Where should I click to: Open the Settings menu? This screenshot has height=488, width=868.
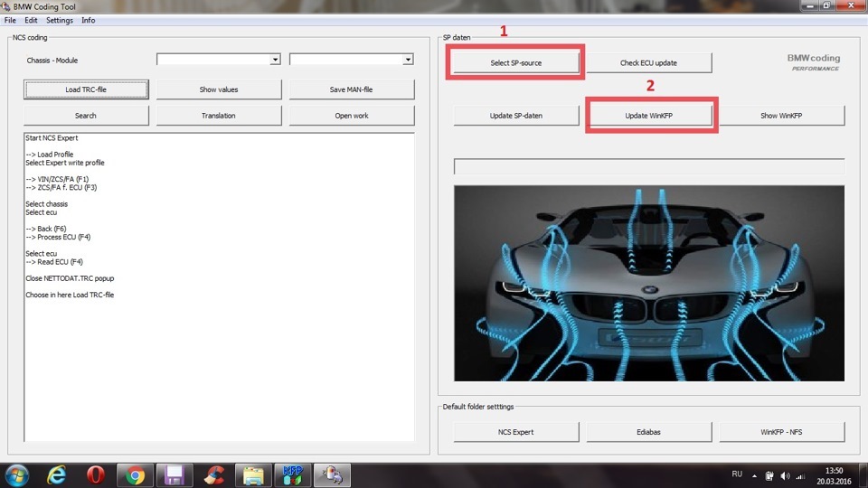coord(60,20)
